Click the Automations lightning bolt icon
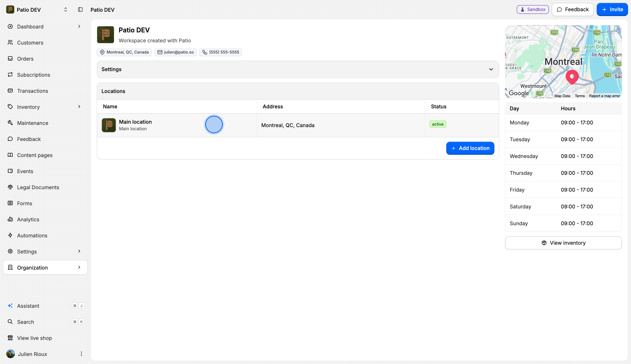 point(10,235)
